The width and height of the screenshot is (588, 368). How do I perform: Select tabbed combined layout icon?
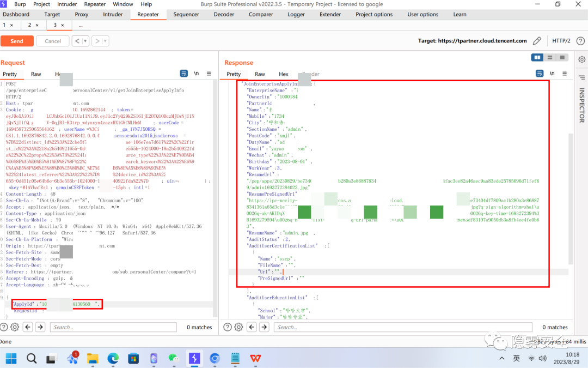(x=562, y=57)
